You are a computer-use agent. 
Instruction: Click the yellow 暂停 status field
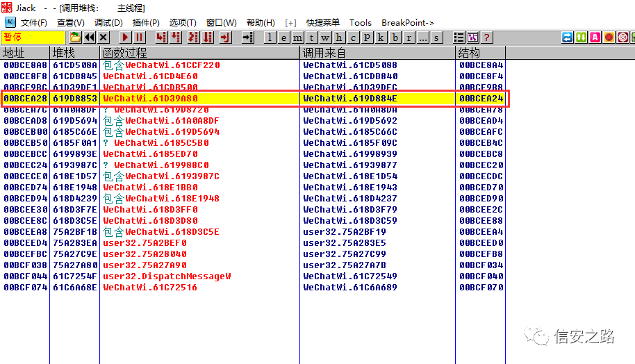(x=33, y=38)
